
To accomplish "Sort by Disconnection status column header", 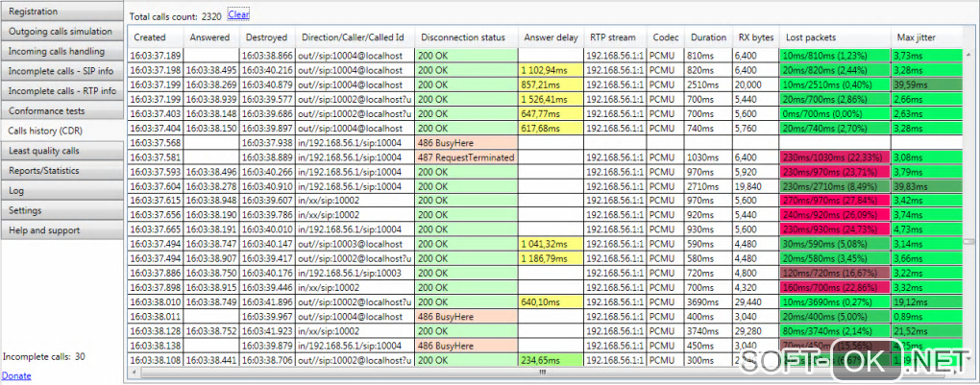I will (466, 37).
